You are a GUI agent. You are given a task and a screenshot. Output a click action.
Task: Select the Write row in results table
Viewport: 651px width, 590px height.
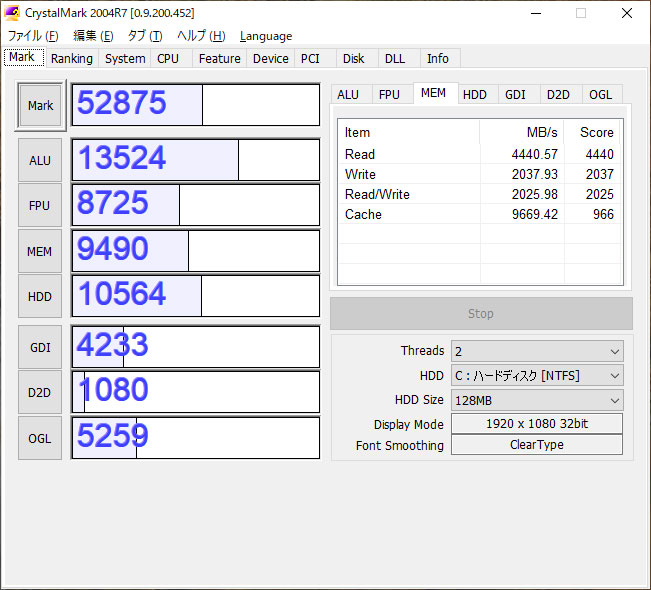click(x=480, y=174)
